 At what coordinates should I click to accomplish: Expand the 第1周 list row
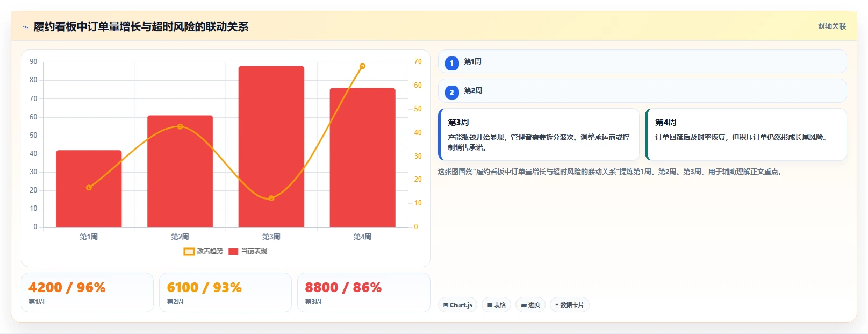click(642, 61)
